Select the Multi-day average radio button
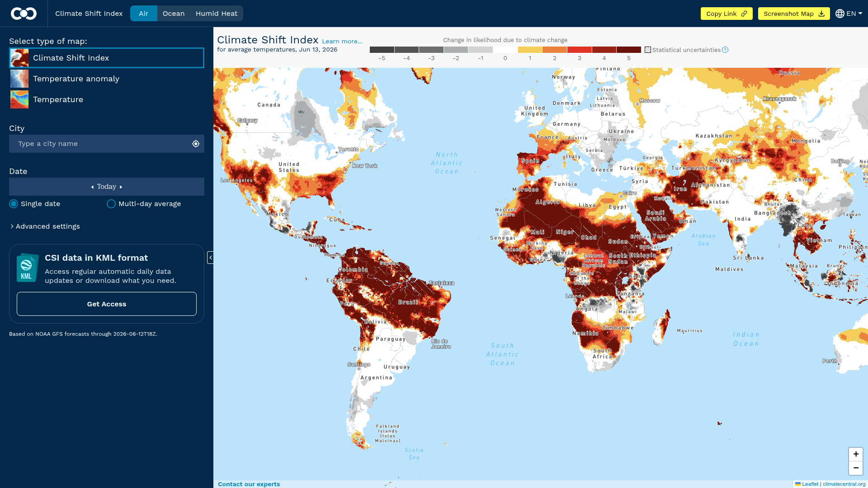The height and width of the screenshot is (488, 868). pos(111,204)
